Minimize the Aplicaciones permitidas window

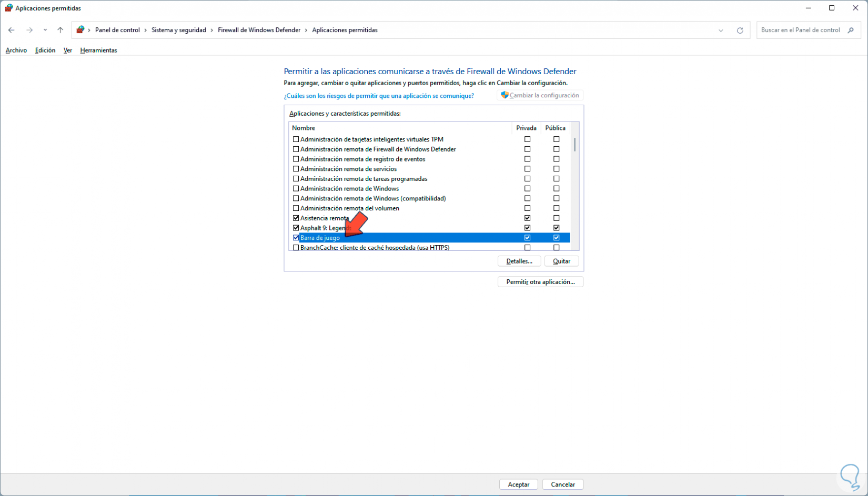[x=808, y=8]
